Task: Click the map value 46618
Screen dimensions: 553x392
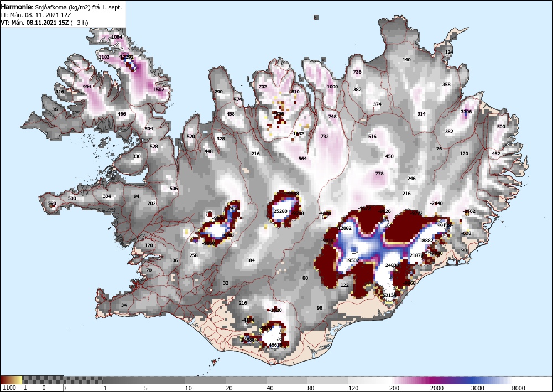Action: (x=275, y=345)
